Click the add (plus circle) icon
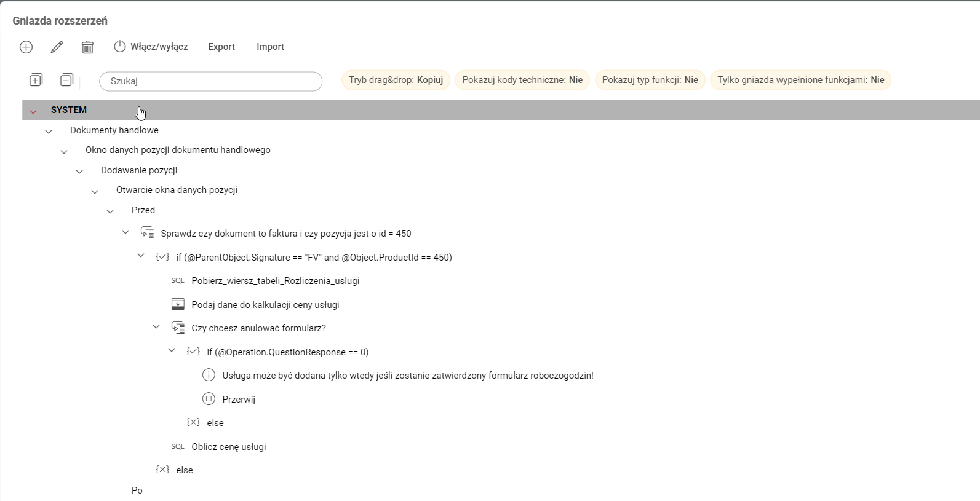Screen dimensions: 980x501 (26, 47)
